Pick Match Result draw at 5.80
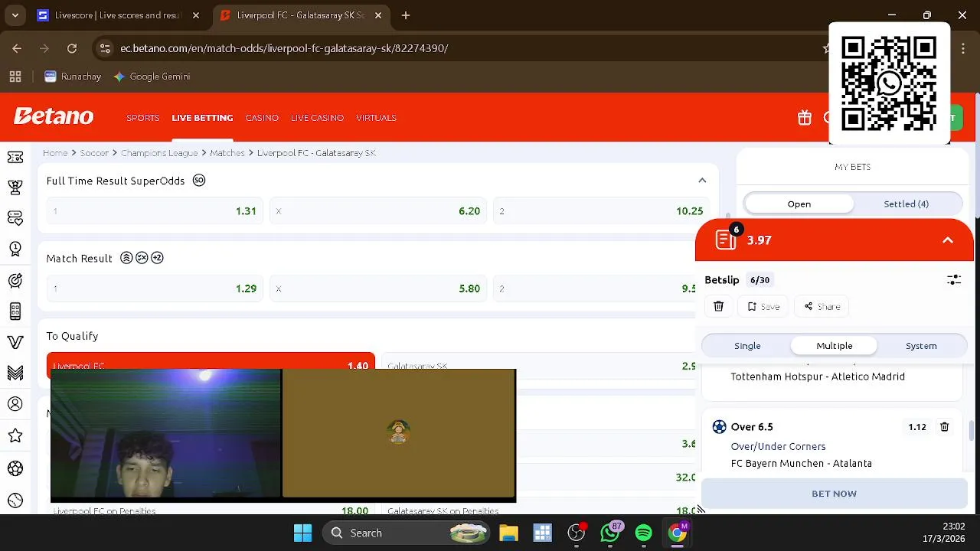The image size is (980, 551). (x=379, y=289)
